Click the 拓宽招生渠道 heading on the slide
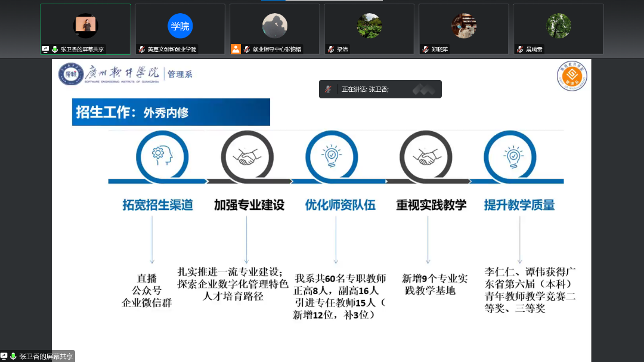This screenshot has height=362, width=644. pyautogui.click(x=158, y=205)
